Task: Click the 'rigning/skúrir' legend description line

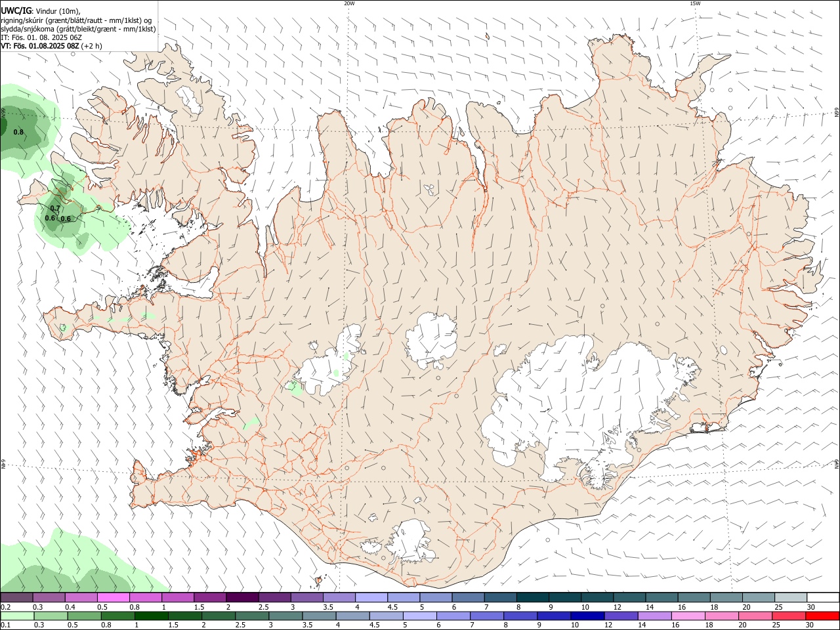Action: click(x=76, y=20)
